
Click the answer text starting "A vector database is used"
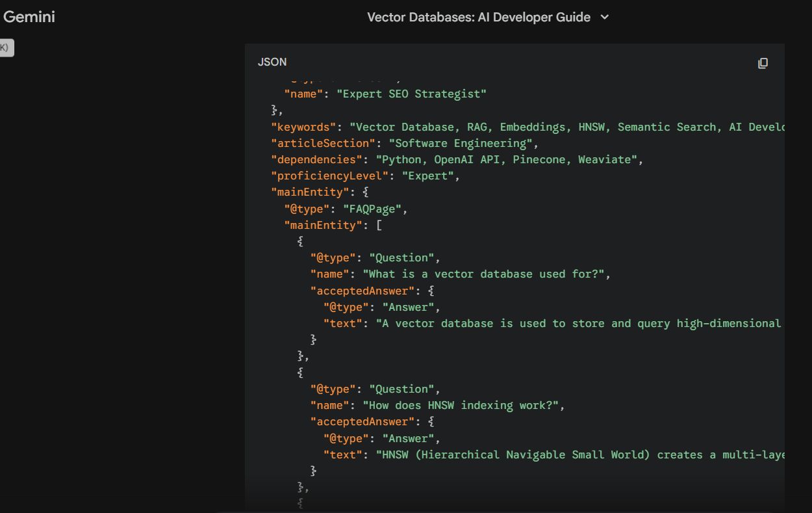(x=578, y=323)
